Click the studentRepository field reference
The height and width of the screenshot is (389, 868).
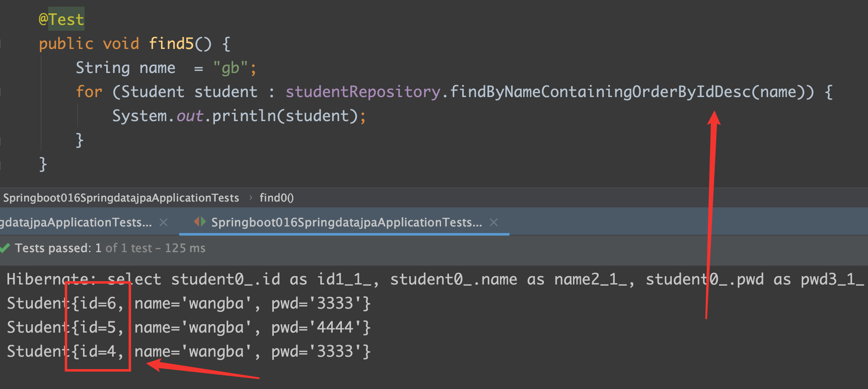pyautogui.click(x=363, y=92)
